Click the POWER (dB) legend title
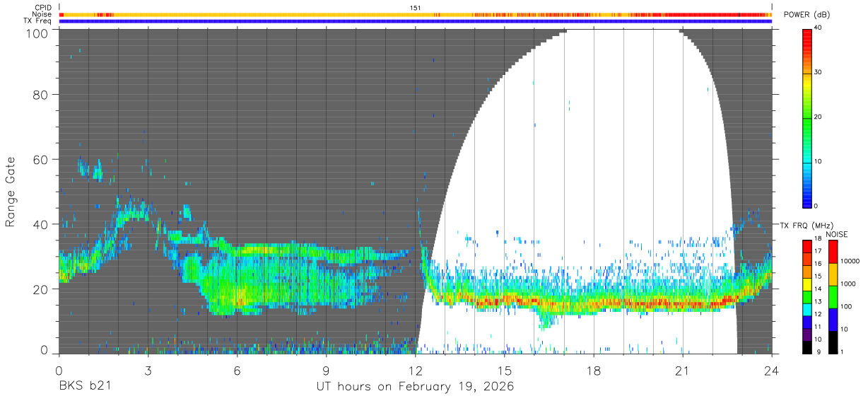The image size is (868, 401). [x=807, y=15]
